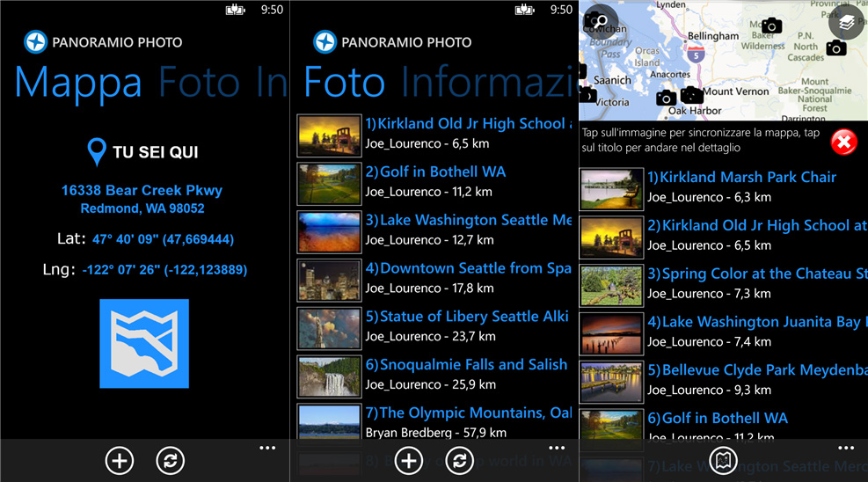Sync map with Bellevue Clyde Park thumbnail

point(612,382)
